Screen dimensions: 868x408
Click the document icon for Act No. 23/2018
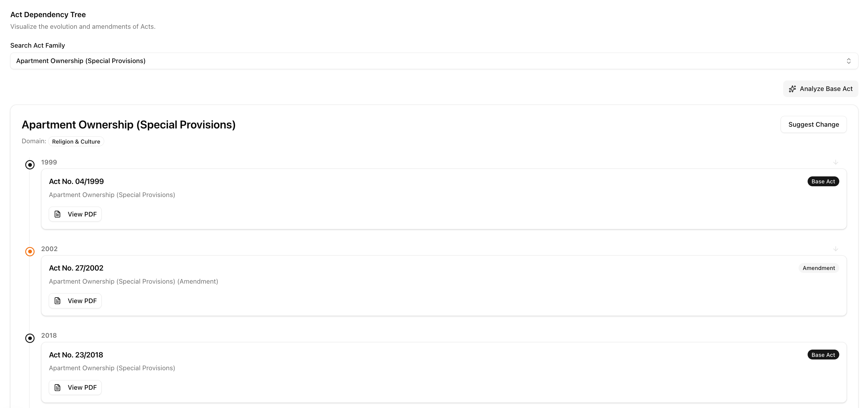pos(57,387)
